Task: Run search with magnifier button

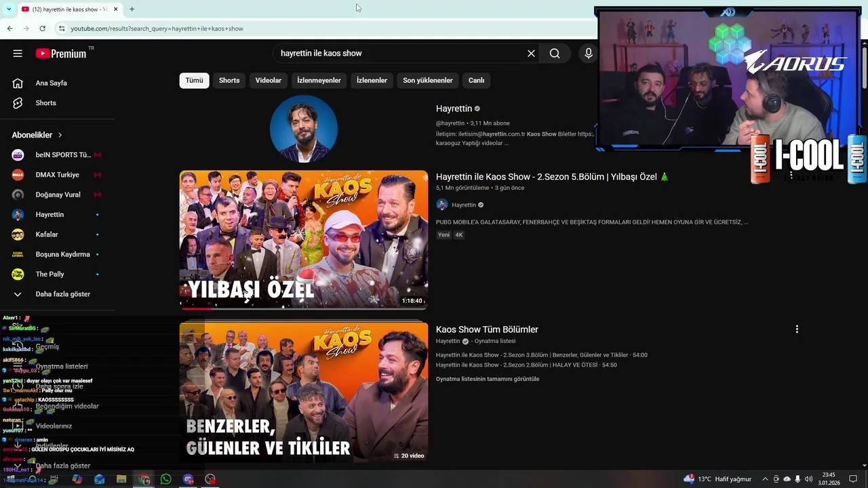Action: coord(555,54)
